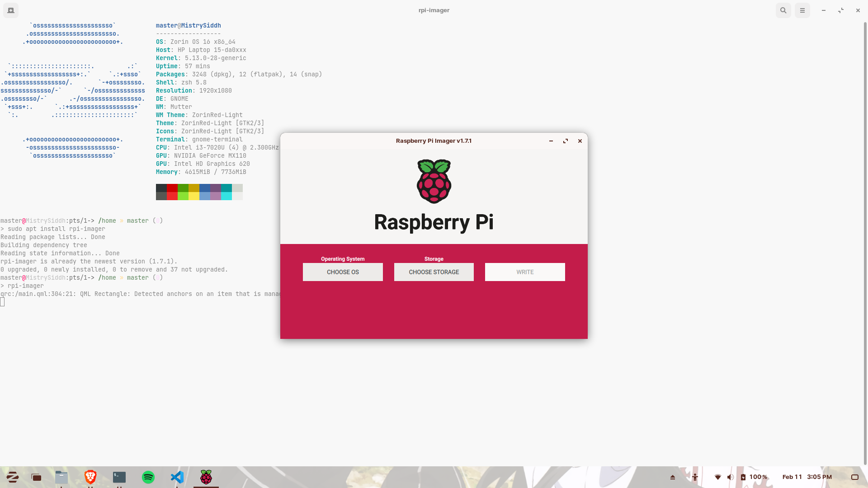Open the Activities workspace overview in taskbar
This screenshot has width=868, height=488.
[x=36, y=477]
